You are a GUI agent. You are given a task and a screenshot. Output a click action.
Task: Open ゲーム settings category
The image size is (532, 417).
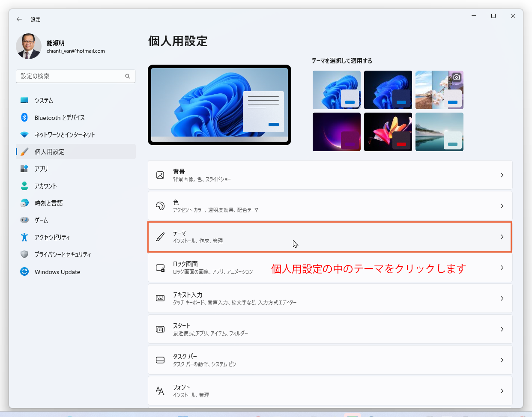[x=76, y=220]
